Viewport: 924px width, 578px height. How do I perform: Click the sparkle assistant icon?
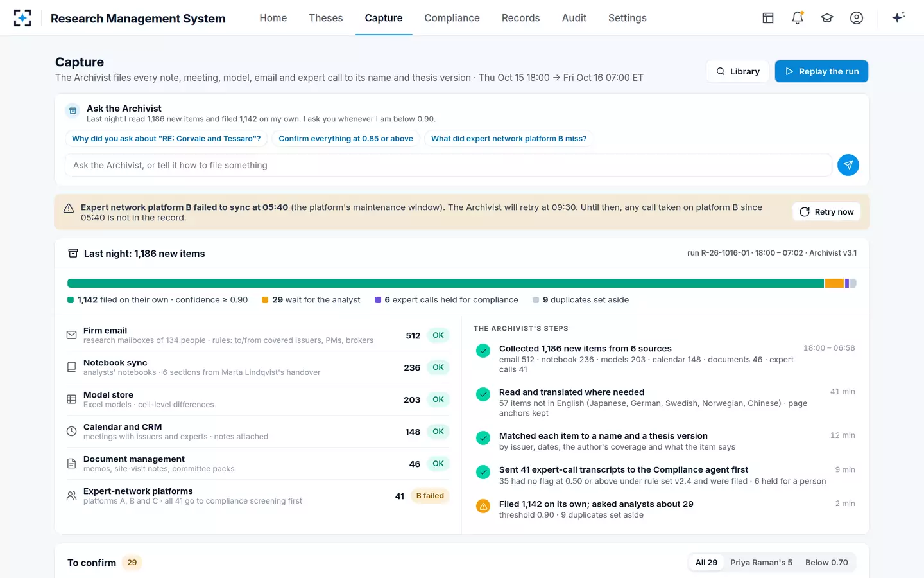pos(898,17)
